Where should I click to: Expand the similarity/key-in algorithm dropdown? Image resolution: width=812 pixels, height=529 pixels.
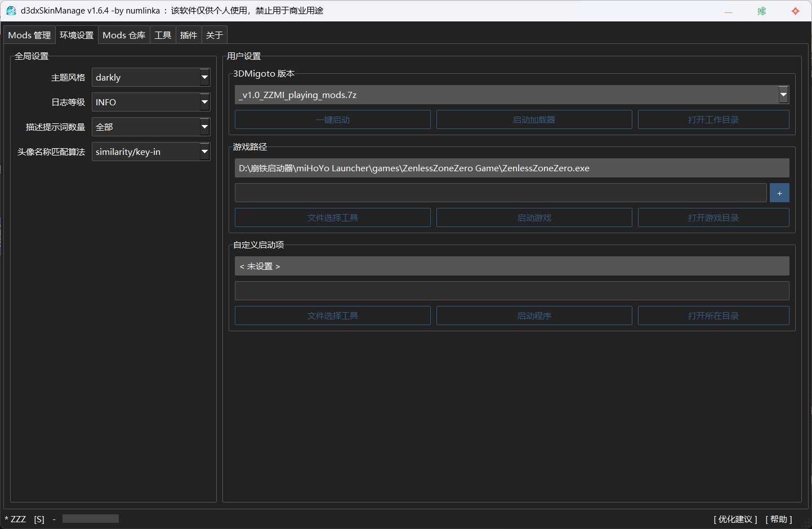point(151,152)
